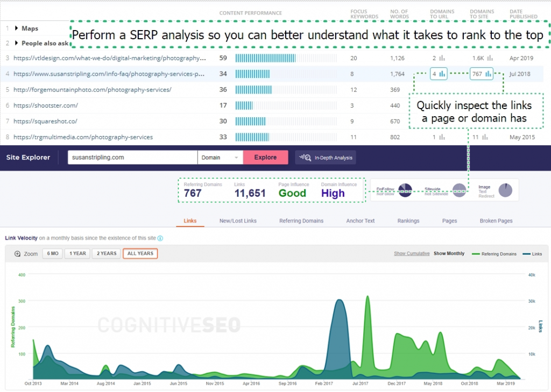Open the trgmultimedia.com photography-services URL
The width and height of the screenshot is (551, 392).
[x=83, y=137]
